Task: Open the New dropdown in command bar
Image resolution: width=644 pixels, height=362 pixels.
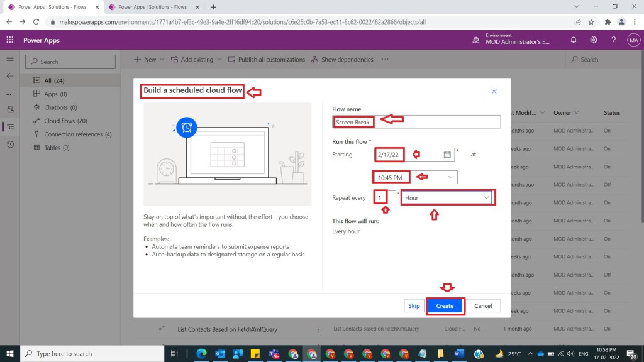Action: 149,60
